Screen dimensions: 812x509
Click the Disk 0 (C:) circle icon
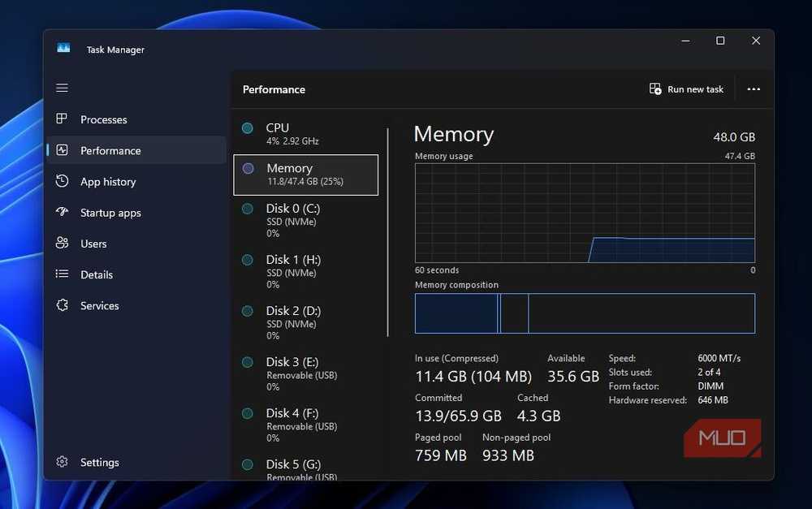coord(248,209)
